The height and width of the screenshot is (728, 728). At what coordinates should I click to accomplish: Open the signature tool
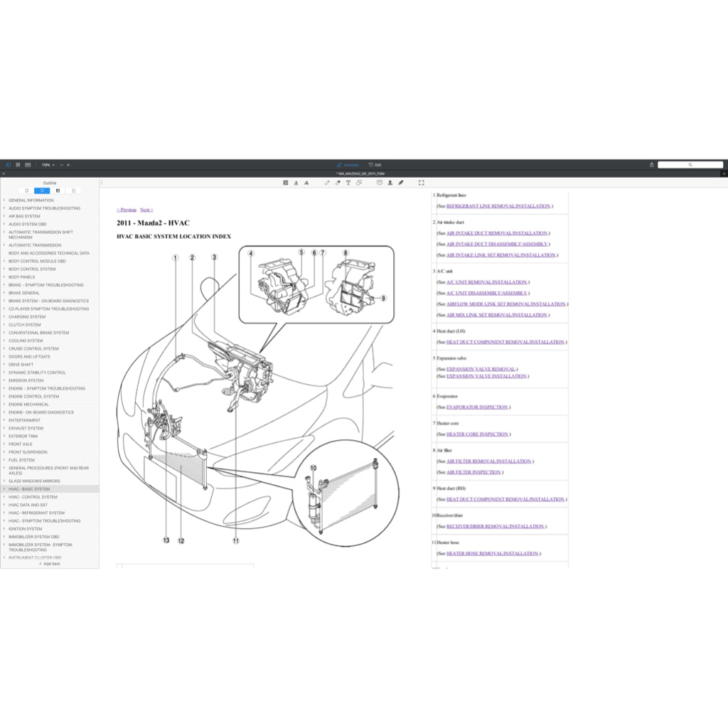coord(400,183)
